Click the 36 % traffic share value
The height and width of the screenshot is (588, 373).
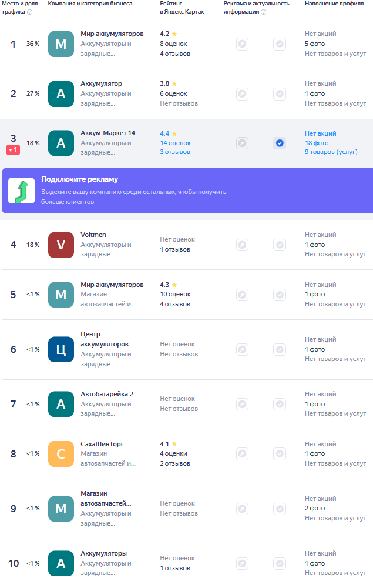point(33,44)
